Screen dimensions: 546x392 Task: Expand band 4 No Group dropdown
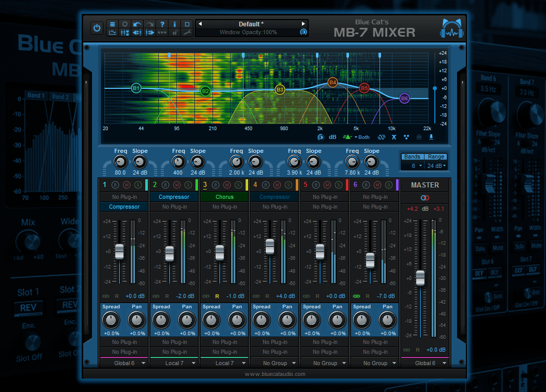click(x=275, y=363)
